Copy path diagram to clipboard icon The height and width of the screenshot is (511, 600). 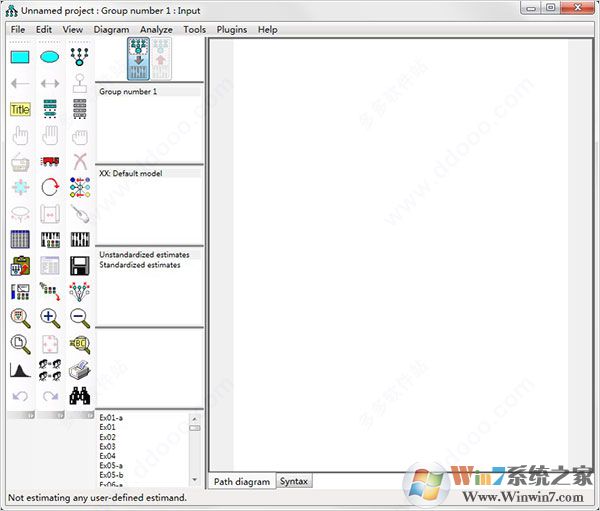[20, 266]
